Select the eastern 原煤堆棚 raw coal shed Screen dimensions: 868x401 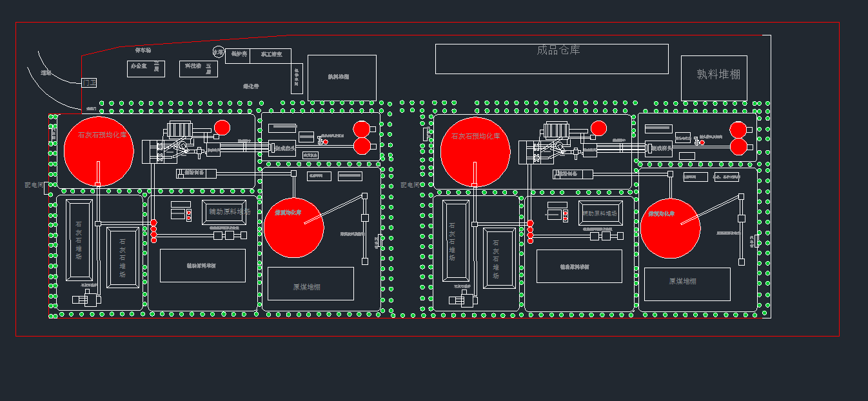[687, 284]
